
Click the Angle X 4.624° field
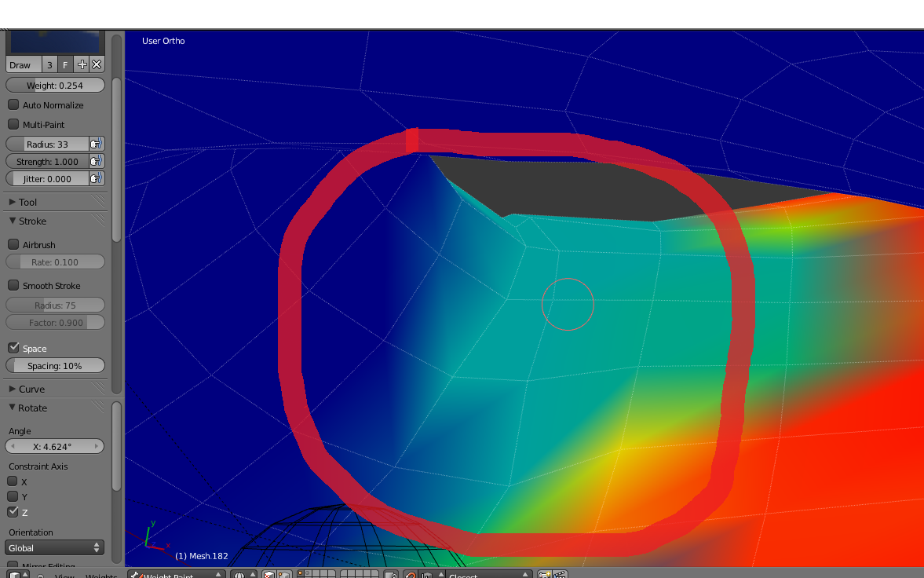(55, 446)
